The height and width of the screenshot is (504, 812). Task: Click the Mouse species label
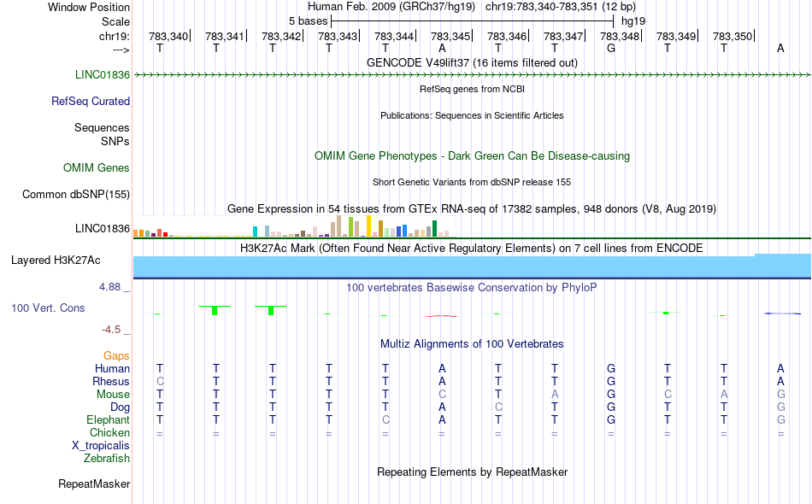tap(113, 395)
